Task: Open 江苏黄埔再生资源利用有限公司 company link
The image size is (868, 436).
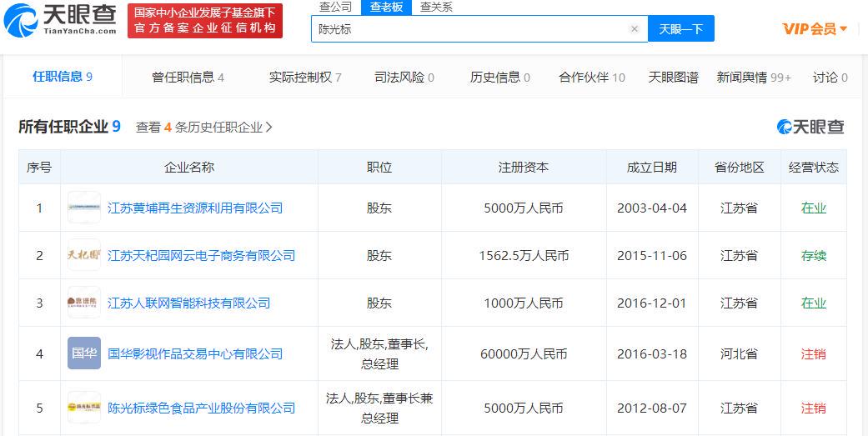Action: (x=195, y=208)
